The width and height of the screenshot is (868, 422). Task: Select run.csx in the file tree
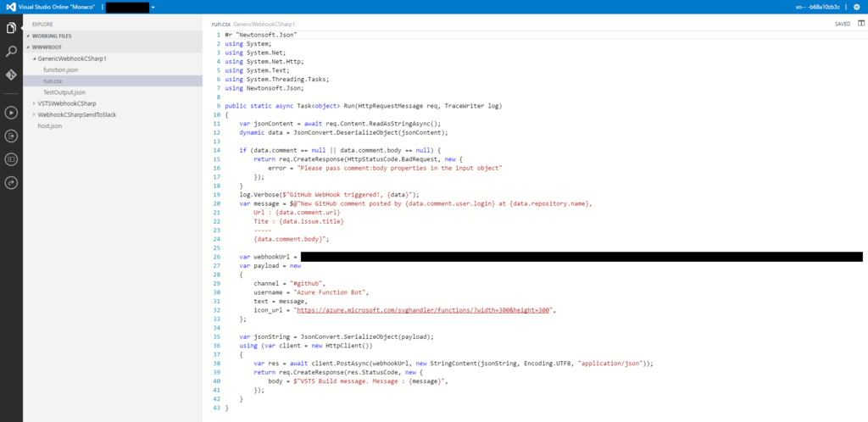(113, 81)
